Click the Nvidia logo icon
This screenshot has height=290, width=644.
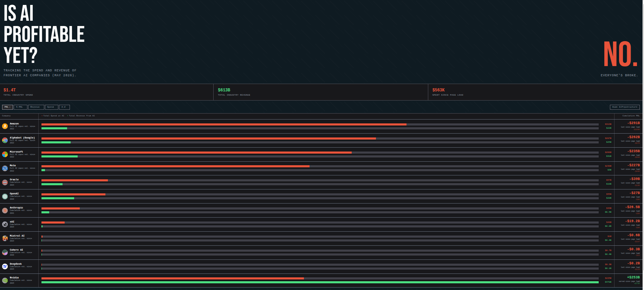tap(5, 281)
